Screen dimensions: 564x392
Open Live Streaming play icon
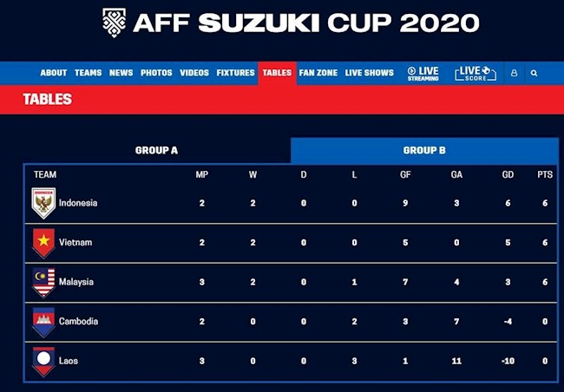click(x=411, y=71)
